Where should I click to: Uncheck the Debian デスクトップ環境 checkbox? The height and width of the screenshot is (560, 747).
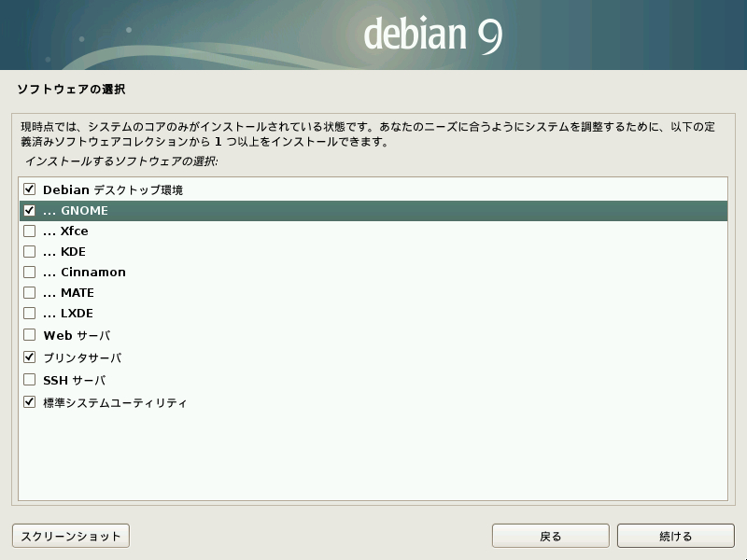[x=30, y=189]
